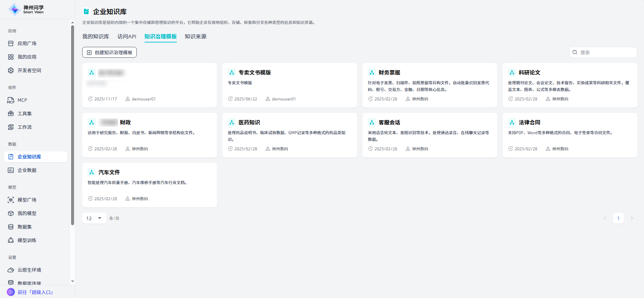Click the 创建知识治理模板 button
This screenshot has width=644, height=298.
pos(109,53)
